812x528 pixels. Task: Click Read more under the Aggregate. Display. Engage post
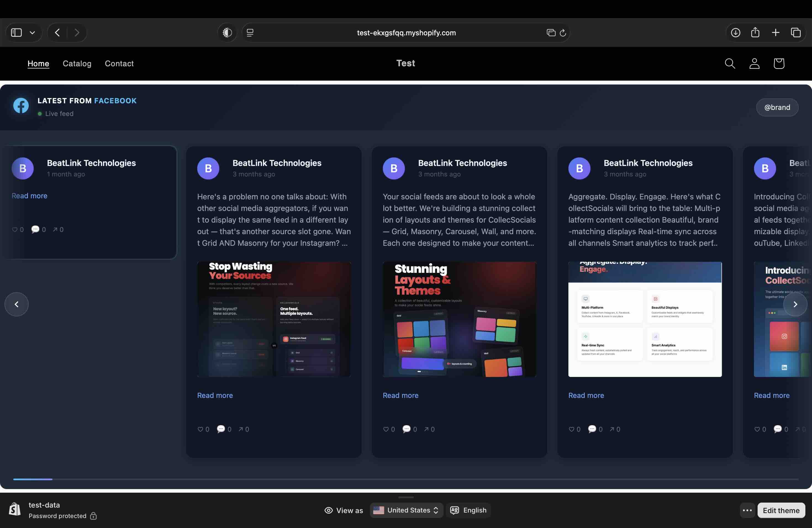[x=586, y=395]
